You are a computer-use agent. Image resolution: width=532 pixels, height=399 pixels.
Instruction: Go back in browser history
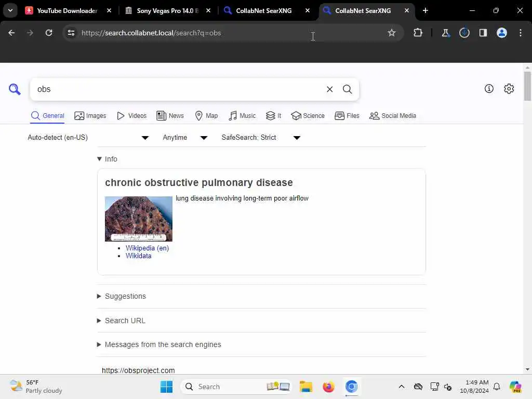coord(11,33)
